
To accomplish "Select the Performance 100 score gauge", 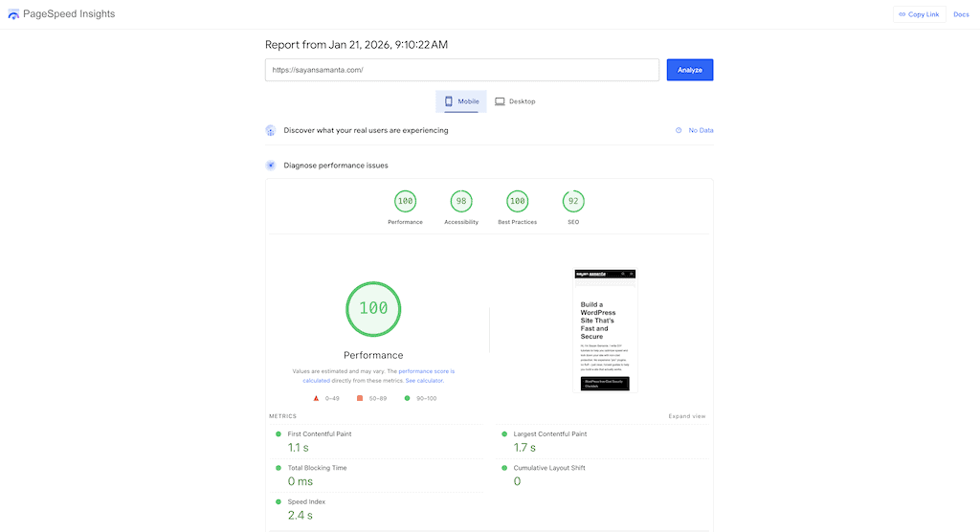I will [405, 201].
